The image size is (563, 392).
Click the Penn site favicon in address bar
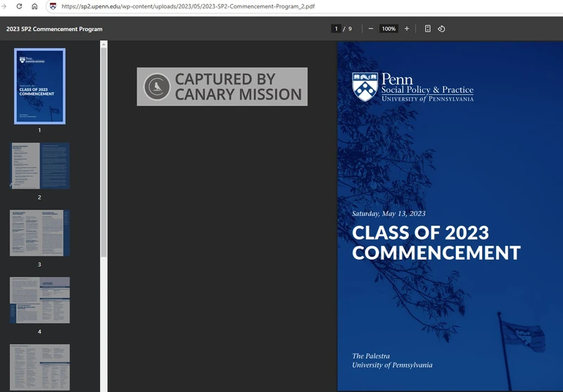pos(53,6)
